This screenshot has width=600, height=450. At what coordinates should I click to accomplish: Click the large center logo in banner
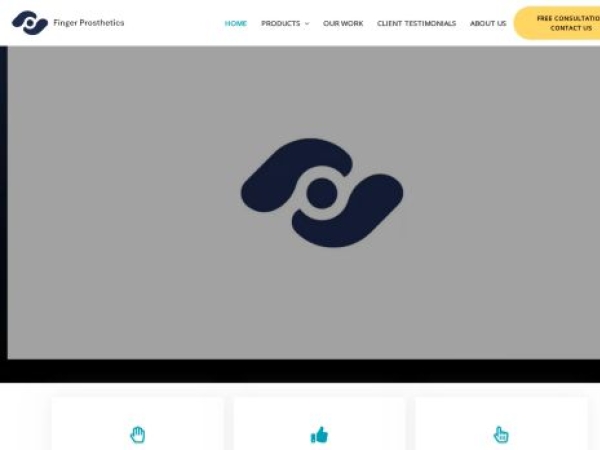coord(321,193)
